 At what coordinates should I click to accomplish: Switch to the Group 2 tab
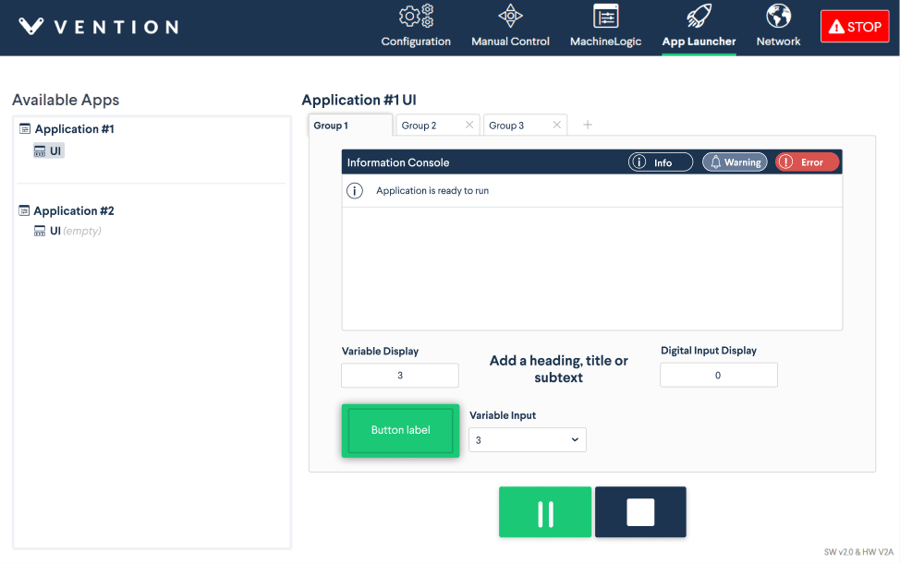tap(419, 126)
